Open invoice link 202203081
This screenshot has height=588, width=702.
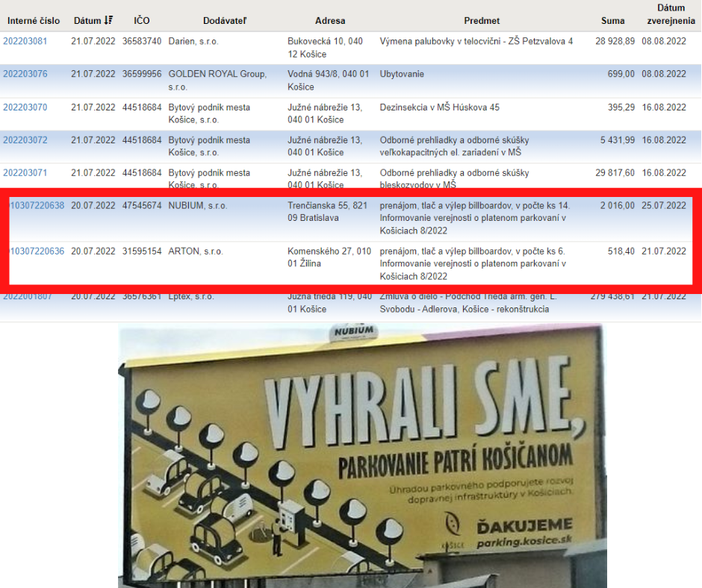click(25, 42)
